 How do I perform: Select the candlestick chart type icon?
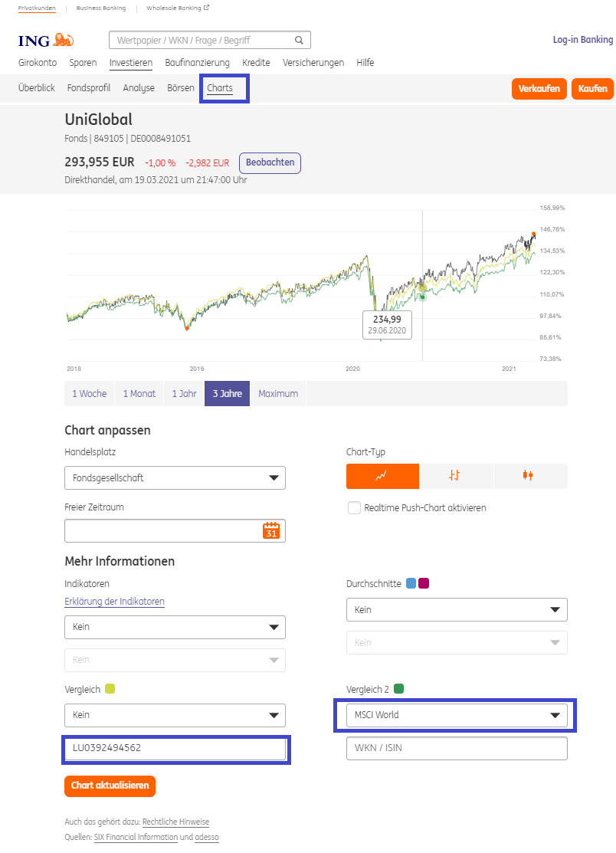pyautogui.click(x=529, y=476)
